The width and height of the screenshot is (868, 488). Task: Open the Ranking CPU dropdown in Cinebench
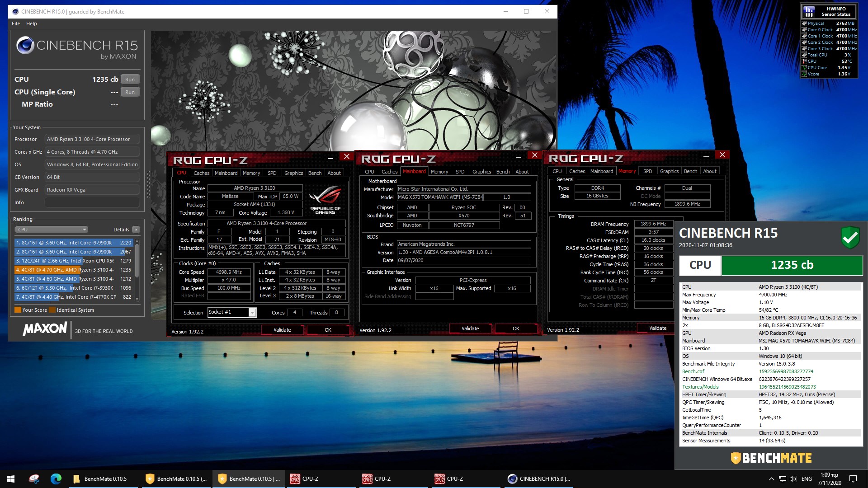pos(52,230)
